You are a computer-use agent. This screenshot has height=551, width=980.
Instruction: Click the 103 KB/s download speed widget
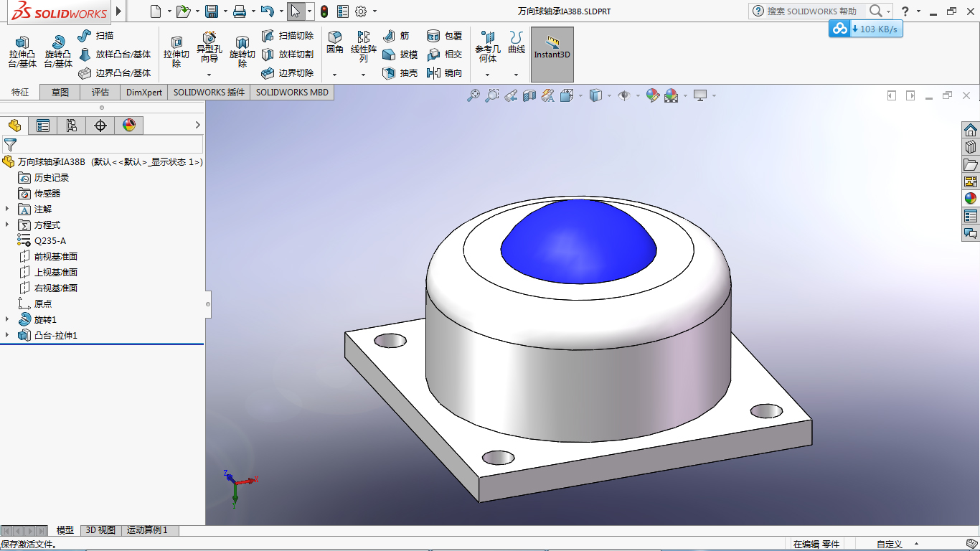864,29
